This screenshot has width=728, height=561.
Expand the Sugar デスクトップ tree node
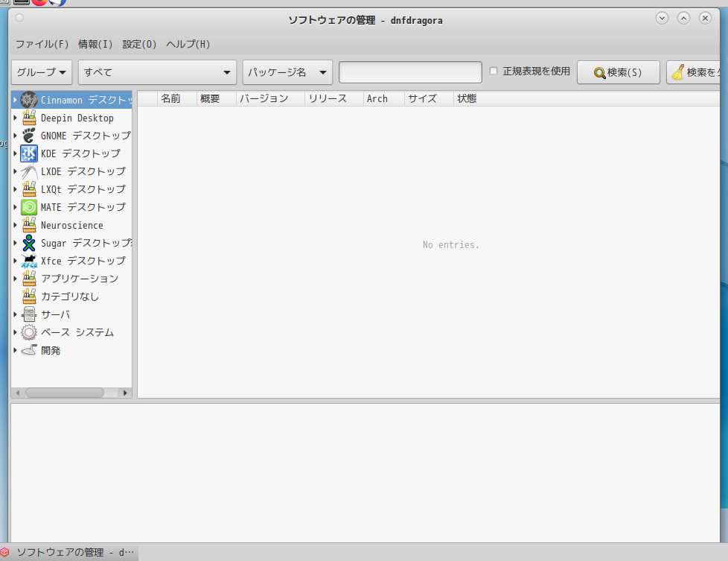tap(15, 243)
